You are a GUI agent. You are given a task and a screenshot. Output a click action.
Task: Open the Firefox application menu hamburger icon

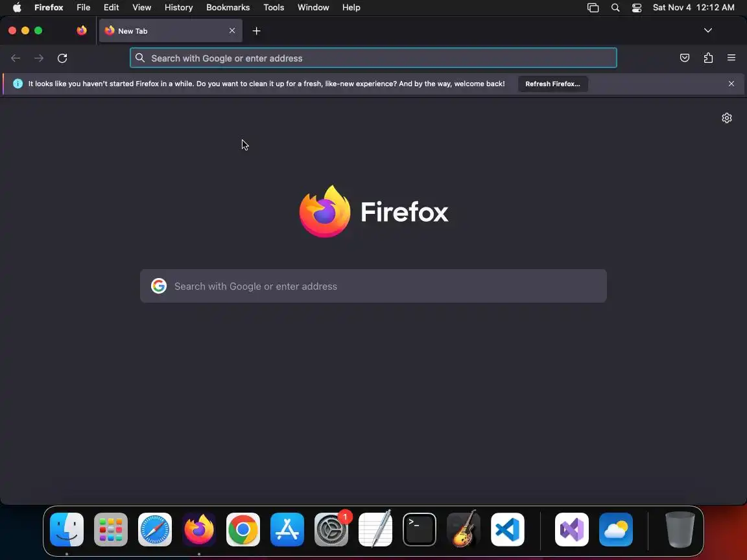click(x=731, y=58)
